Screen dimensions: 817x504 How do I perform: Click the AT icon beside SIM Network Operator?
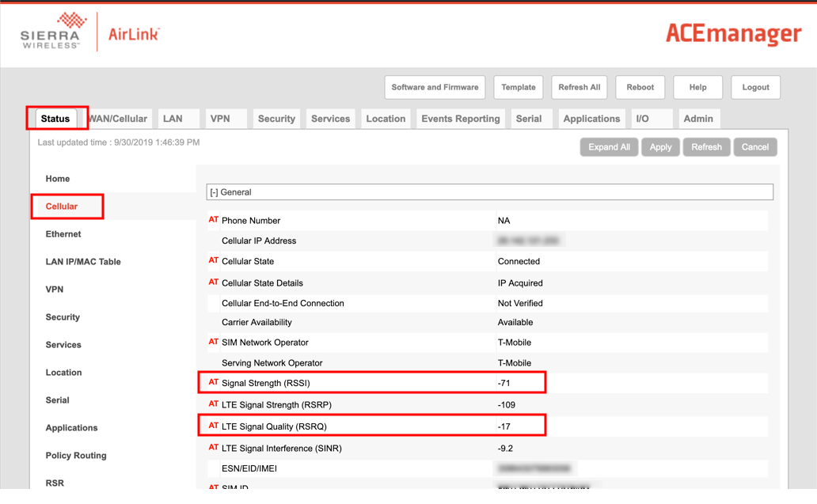pyautogui.click(x=213, y=342)
